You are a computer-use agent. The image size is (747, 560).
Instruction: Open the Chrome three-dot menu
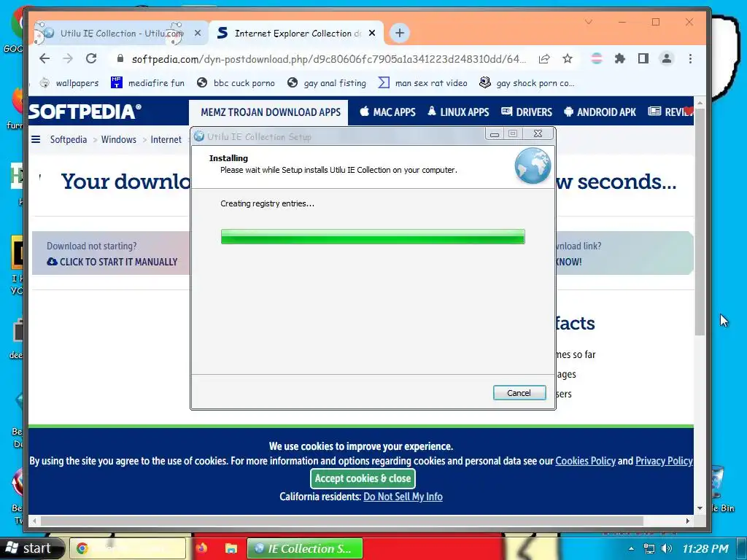tap(690, 58)
